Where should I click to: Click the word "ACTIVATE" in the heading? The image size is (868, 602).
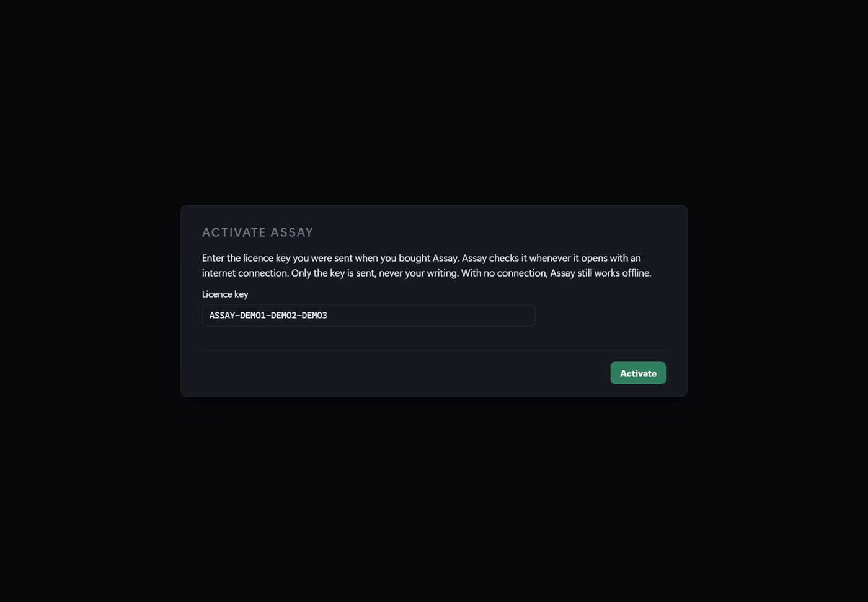pos(234,232)
